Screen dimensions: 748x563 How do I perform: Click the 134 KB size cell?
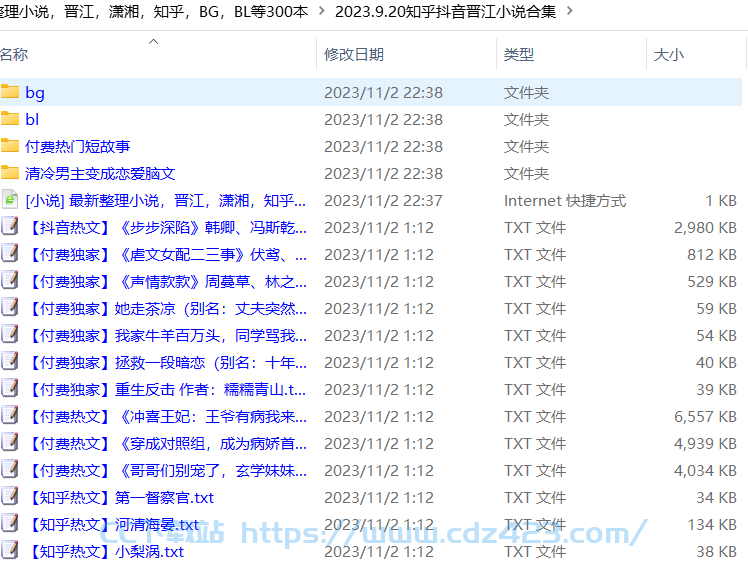tap(712, 525)
